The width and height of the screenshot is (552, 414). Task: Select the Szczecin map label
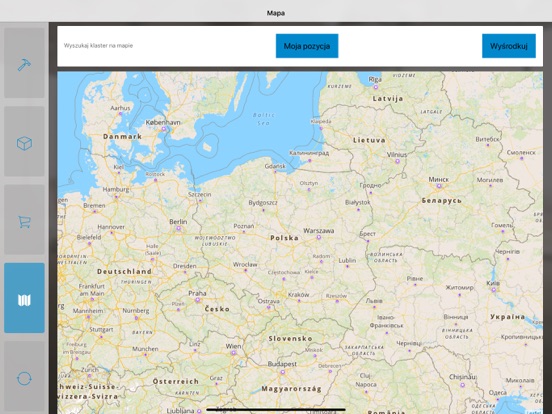[200, 194]
